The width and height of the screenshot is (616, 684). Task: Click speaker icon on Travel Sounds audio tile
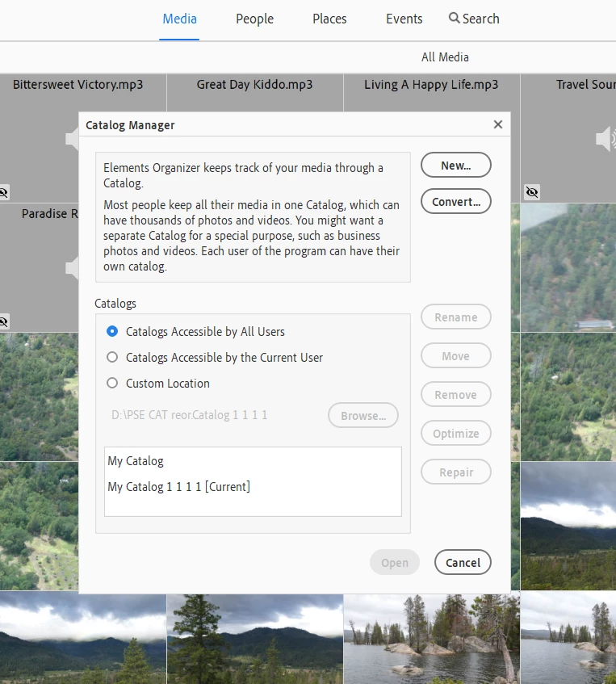(606, 139)
